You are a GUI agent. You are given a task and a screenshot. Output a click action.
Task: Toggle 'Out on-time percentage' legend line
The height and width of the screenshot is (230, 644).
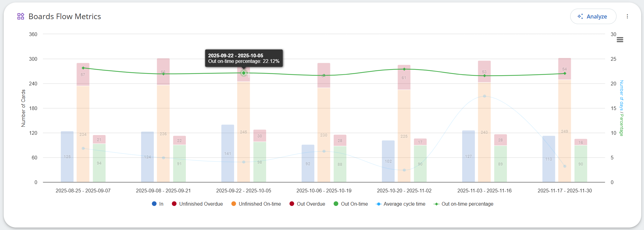464,204
